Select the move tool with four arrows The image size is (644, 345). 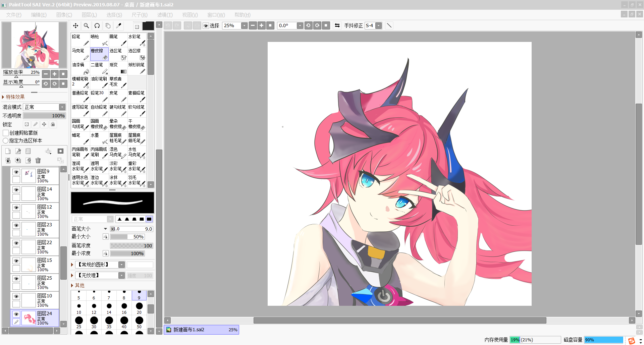pyautogui.click(x=76, y=26)
